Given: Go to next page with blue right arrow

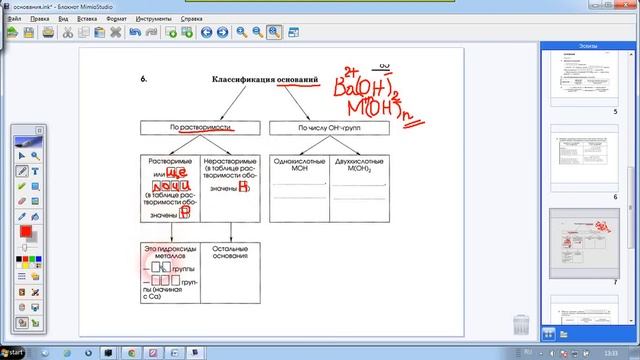Looking at the screenshot, I should [x=222, y=32].
